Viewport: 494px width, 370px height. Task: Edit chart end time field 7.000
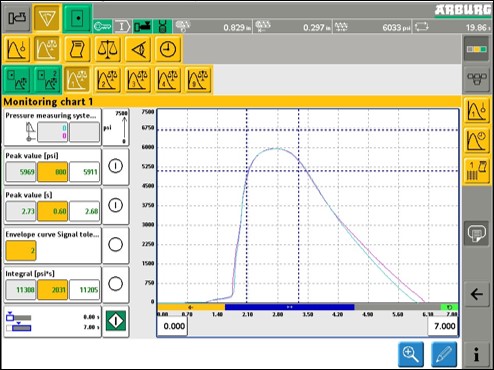(443, 326)
